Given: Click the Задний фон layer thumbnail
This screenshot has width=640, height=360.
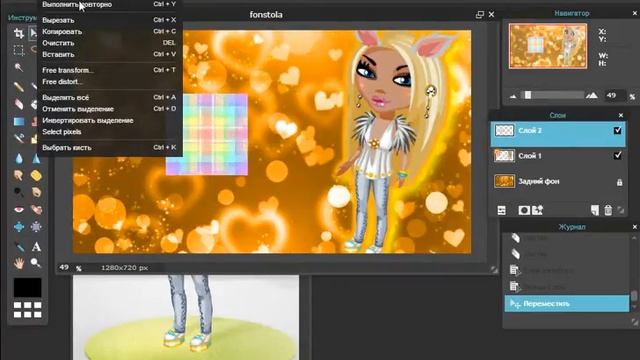Looking at the screenshot, I should click(504, 181).
